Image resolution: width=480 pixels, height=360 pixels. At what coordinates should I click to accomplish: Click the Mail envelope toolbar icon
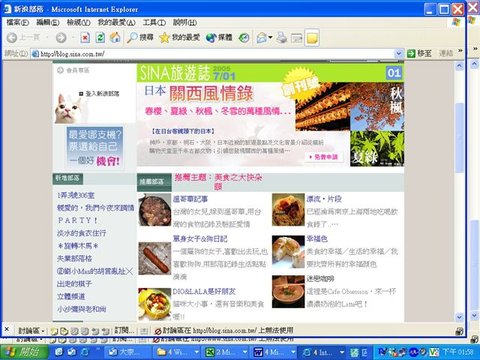pyautogui.click(x=262, y=38)
